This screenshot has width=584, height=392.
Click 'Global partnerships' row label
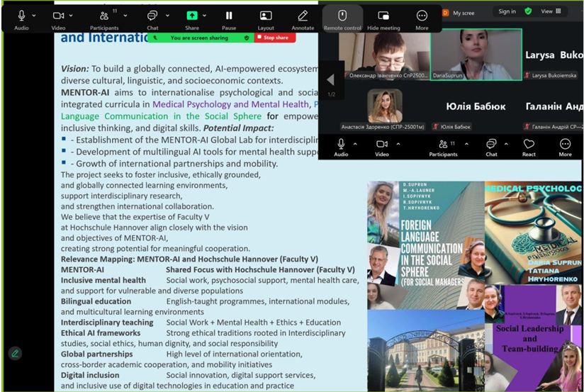[96, 354]
